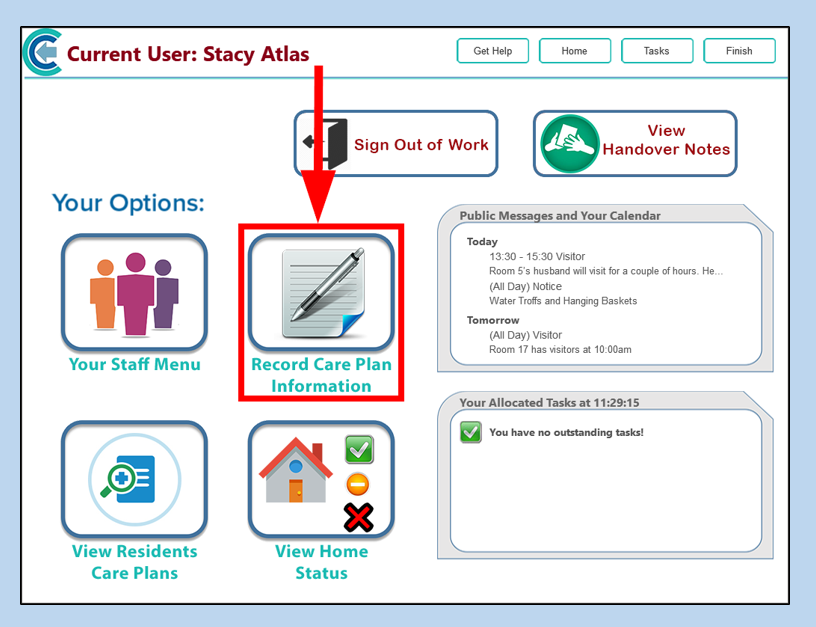Open the magnifier Residents Care Plans icon

click(x=134, y=479)
